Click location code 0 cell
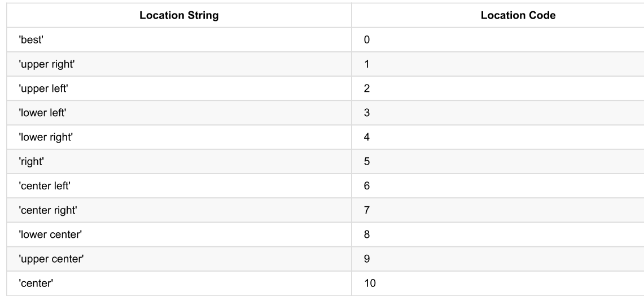 367,40
